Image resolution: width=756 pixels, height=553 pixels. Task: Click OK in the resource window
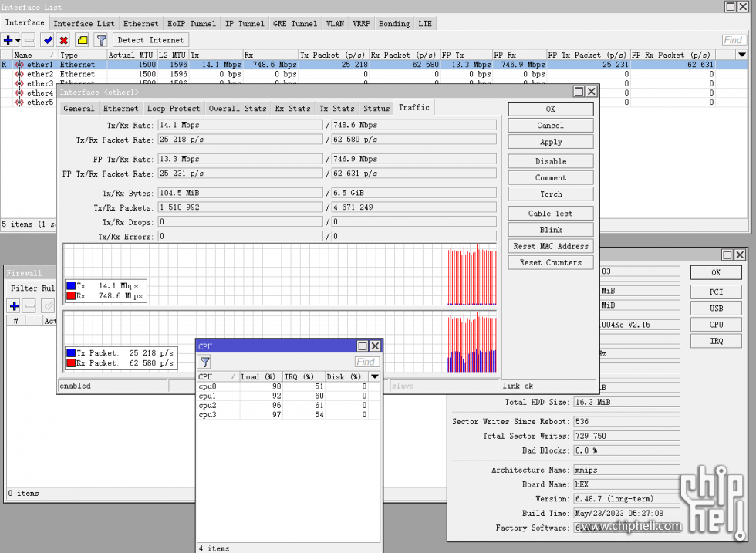pos(716,272)
